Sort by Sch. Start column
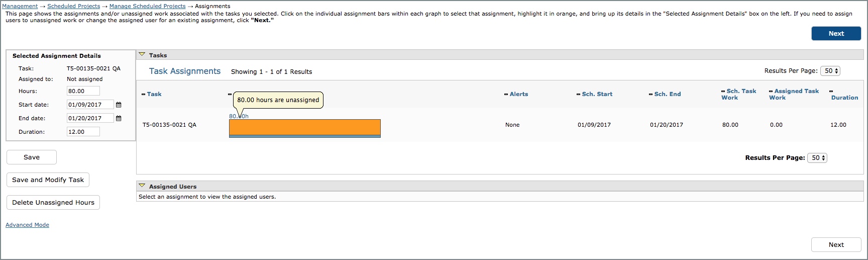 (597, 94)
